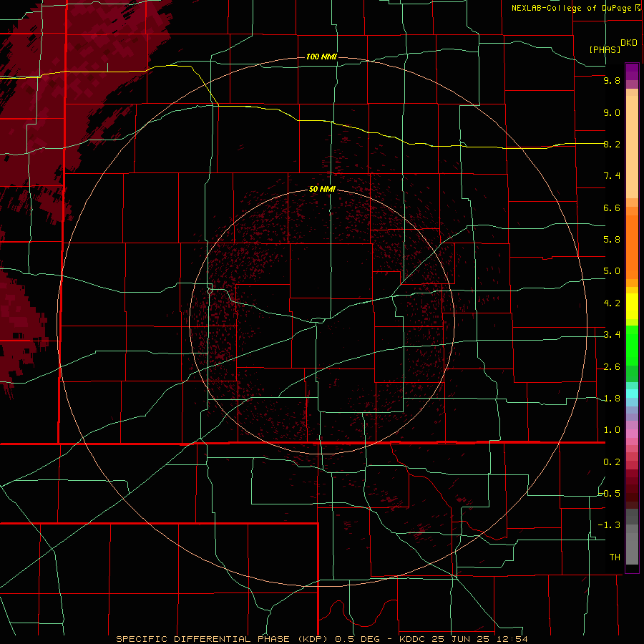Click the 9.0 value on the scale
644x644 pixels.
pyautogui.click(x=612, y=112)
